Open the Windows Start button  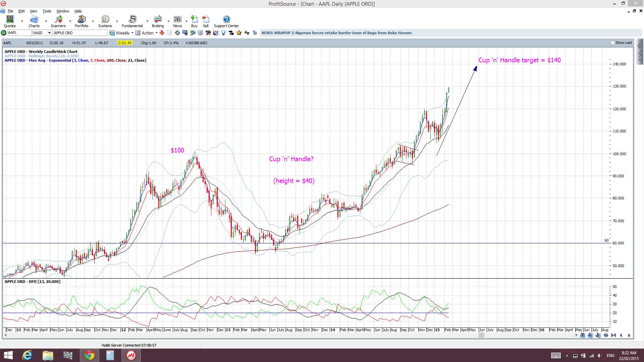[8, 355]
